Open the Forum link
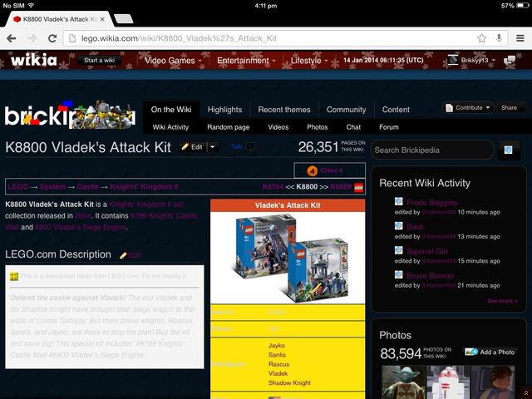The height and width of the screenshot is (399, 532). pos(389,127)
